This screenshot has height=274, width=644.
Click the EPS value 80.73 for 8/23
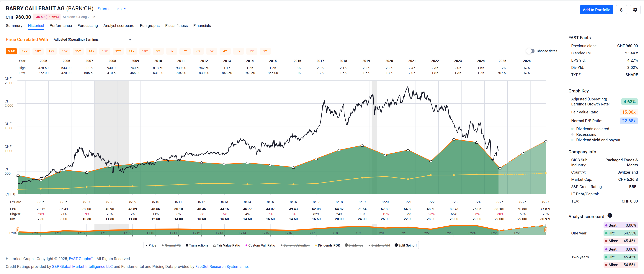pos(454,209)
